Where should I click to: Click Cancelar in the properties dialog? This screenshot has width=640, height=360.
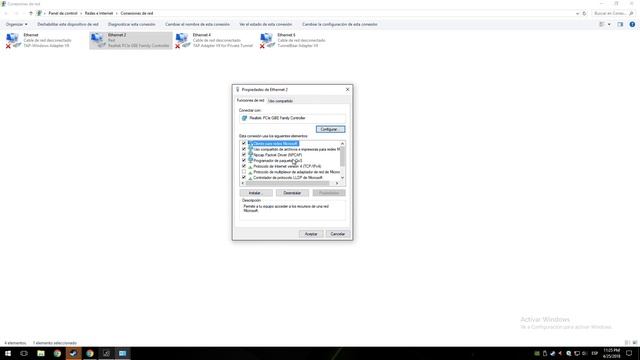[x=338, y=234]
